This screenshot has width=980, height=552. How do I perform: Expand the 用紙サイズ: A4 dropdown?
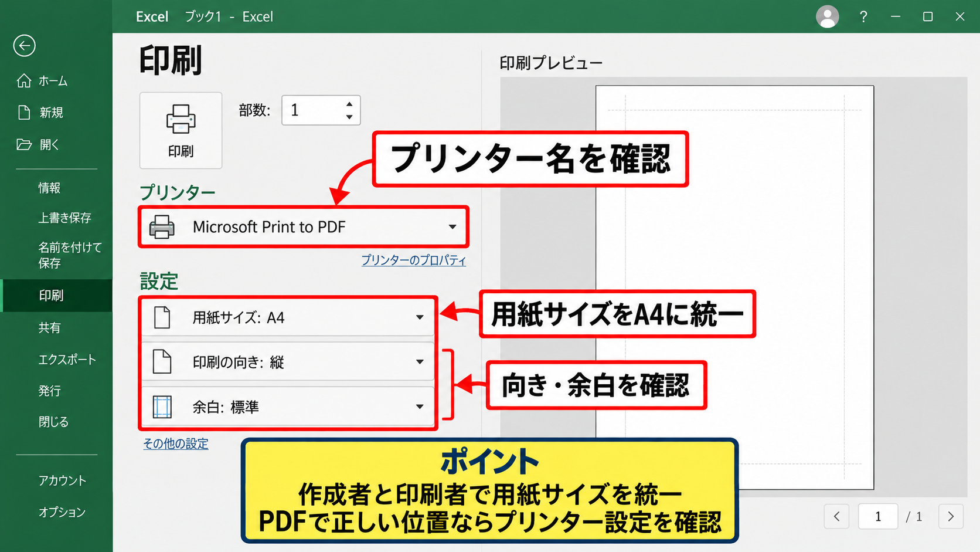[288, 317]
